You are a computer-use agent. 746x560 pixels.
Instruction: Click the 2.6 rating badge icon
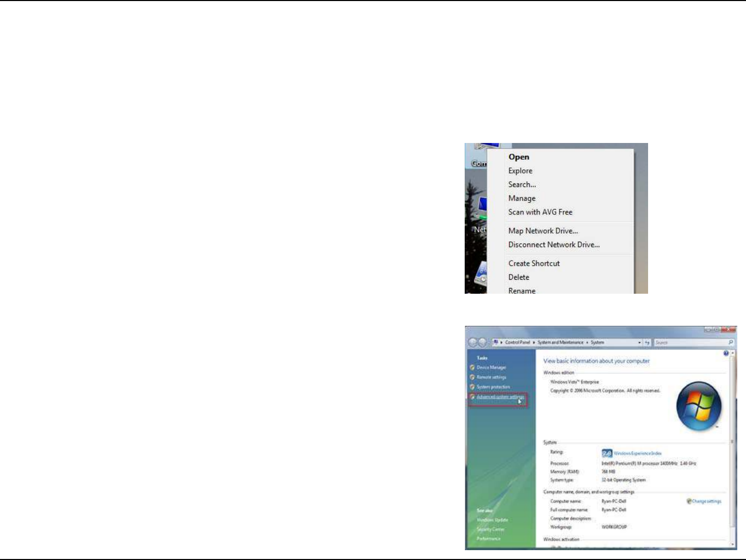click(607, 453)
